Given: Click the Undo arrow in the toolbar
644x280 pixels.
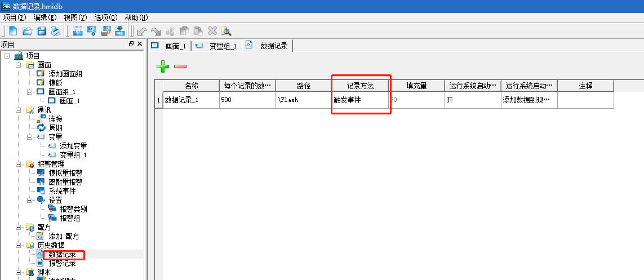Looking at the screenshot, I should [141, 31].
